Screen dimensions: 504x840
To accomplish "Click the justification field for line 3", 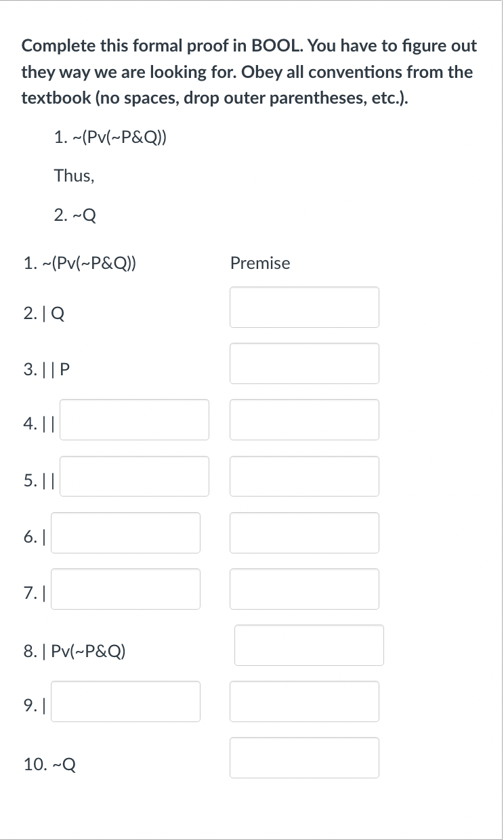I will tap(304, 363).
